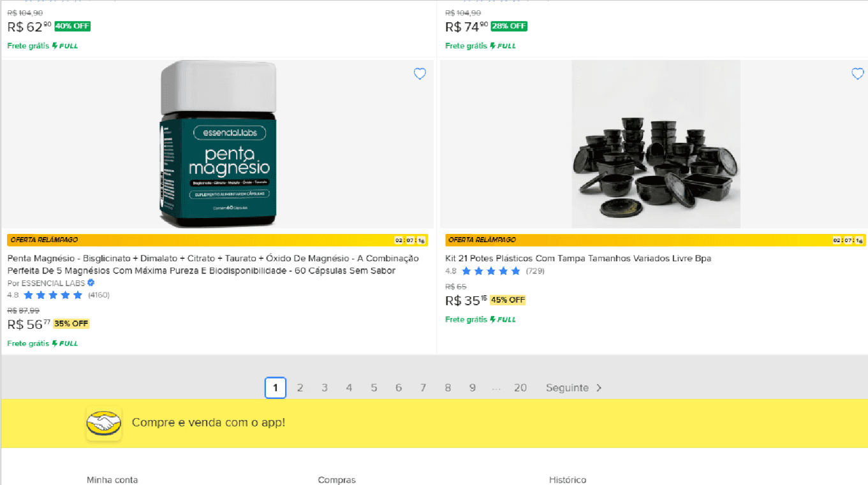This screenshot has height=485, width=868.
Task: Click the R$ 62,90 price
Action: pyautogui.click(x=29, y=27)
